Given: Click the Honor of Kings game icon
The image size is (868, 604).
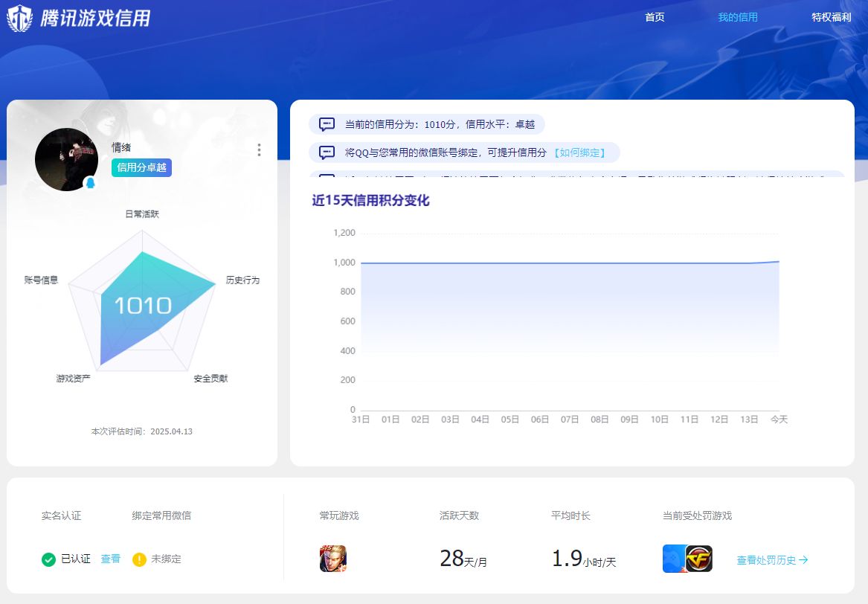Looking at the screenshot, I should pos(333,559).
